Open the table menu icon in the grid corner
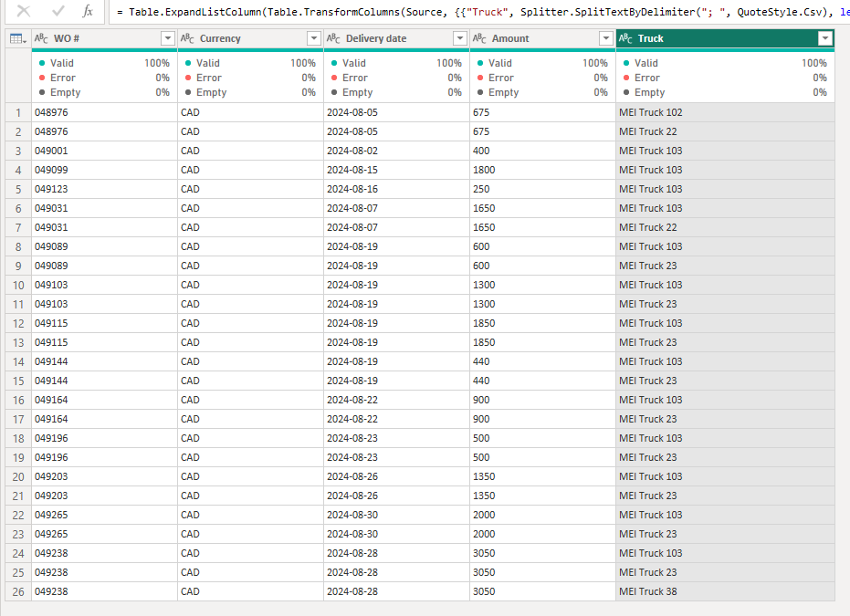This screenshot has width=850, height=616. click(18, 38)
